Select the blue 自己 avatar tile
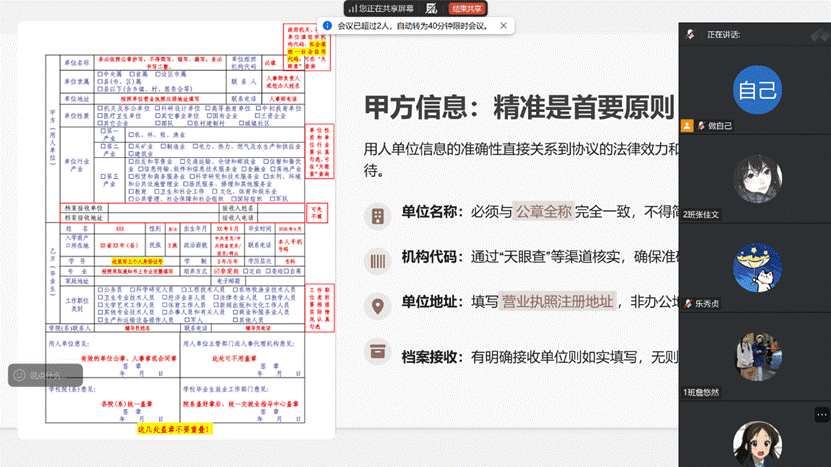This screenshot has width=831, height=467. coord(756,90)
